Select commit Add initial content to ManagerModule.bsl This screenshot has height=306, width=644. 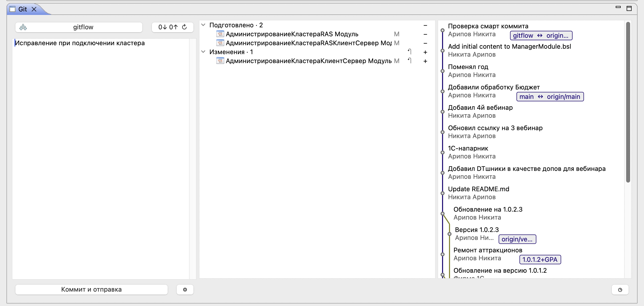tap(509, 46)
